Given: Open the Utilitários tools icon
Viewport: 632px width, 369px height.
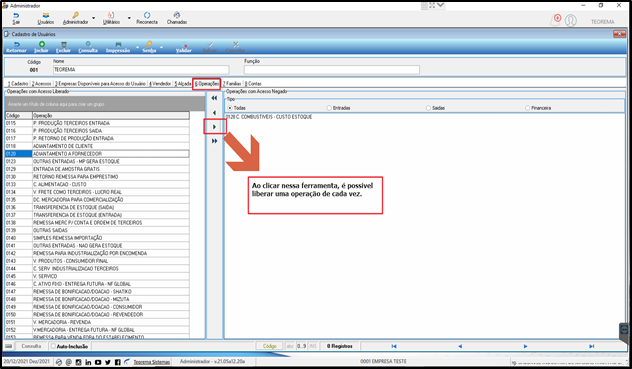Looking at the screenshot, I should coord(111,15).
